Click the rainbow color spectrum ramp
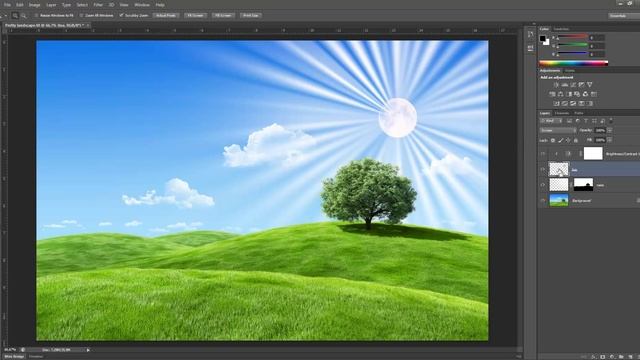640x360 pixels. (573, 63)
